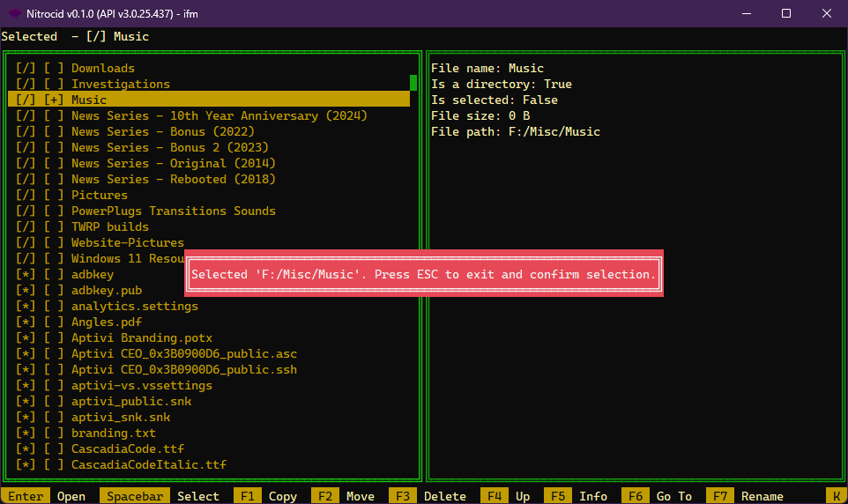This screenshot has width=848, height=504.
Task: Click the F6 Go To key badge
Action: pos(636,496)
